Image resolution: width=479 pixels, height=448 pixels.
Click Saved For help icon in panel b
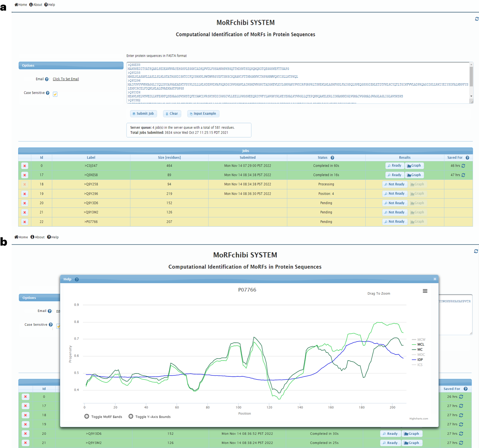point(465,389)
